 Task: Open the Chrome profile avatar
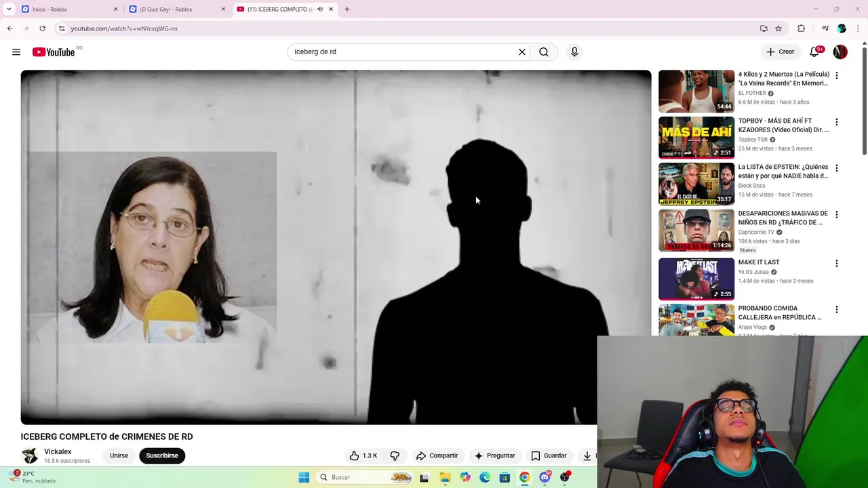tap(842, 28)
